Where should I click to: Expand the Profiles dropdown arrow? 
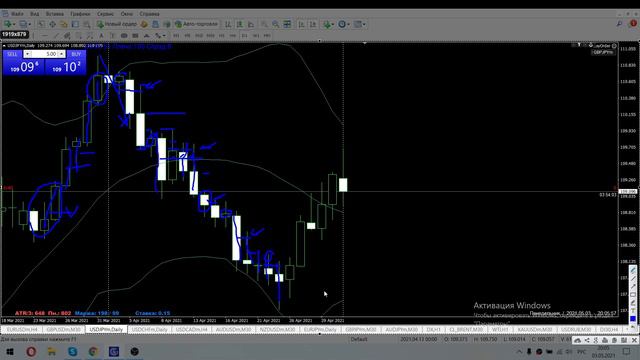29,24
